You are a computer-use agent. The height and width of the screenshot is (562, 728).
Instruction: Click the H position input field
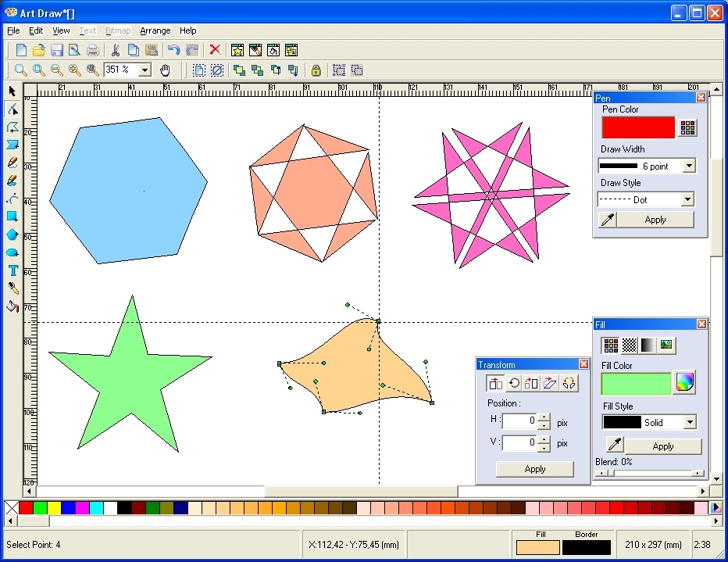tap(519, 421)
